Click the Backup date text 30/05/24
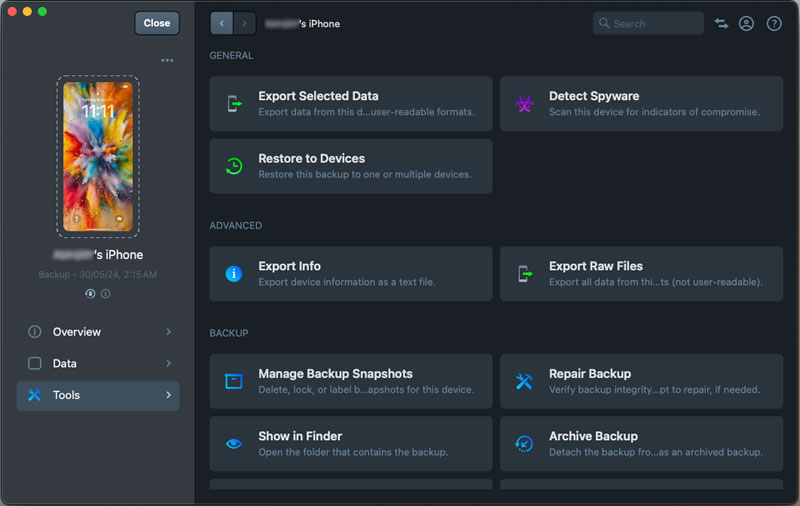Screen dimensions: 800x506 (x=98, y=274)
